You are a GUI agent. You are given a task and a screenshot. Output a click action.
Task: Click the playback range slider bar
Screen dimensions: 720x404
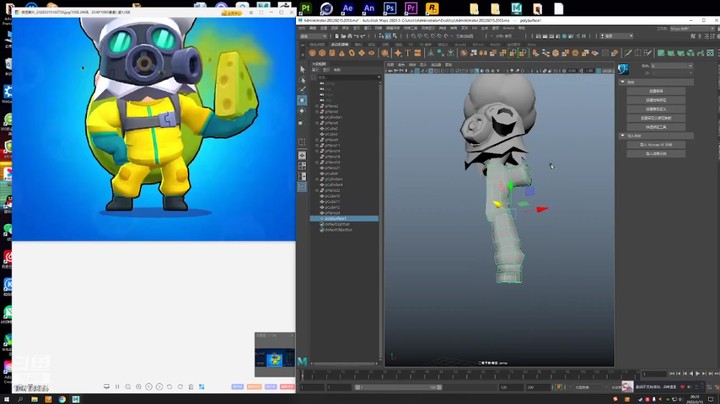[398, 387]
